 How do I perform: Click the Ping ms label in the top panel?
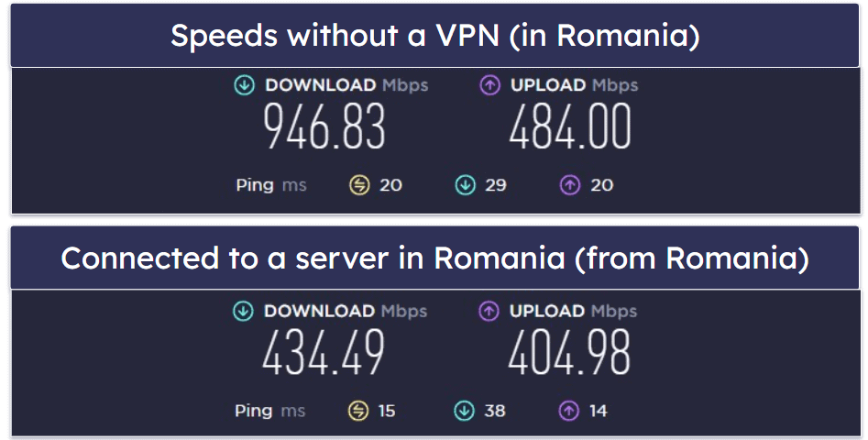(271, 185)
